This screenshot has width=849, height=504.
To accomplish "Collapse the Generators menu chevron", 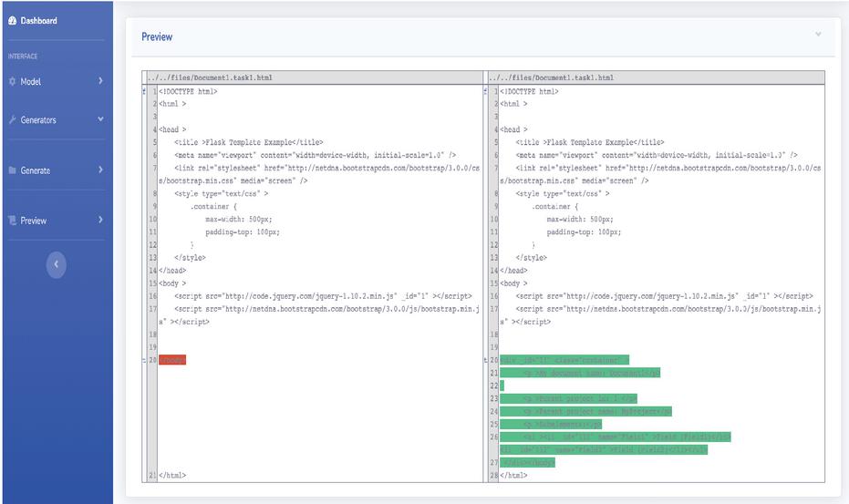I will (x=100, y=119).
